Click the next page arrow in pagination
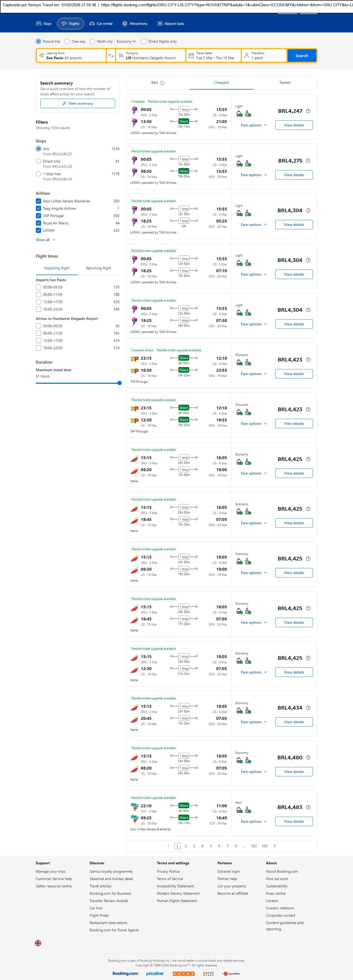 click(275, 846)
